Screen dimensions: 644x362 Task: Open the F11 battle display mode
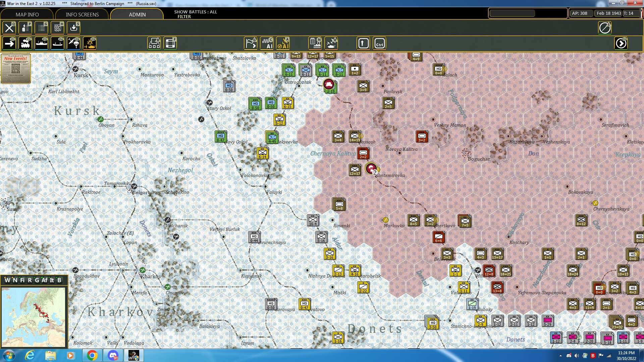(x=90, y=43)
